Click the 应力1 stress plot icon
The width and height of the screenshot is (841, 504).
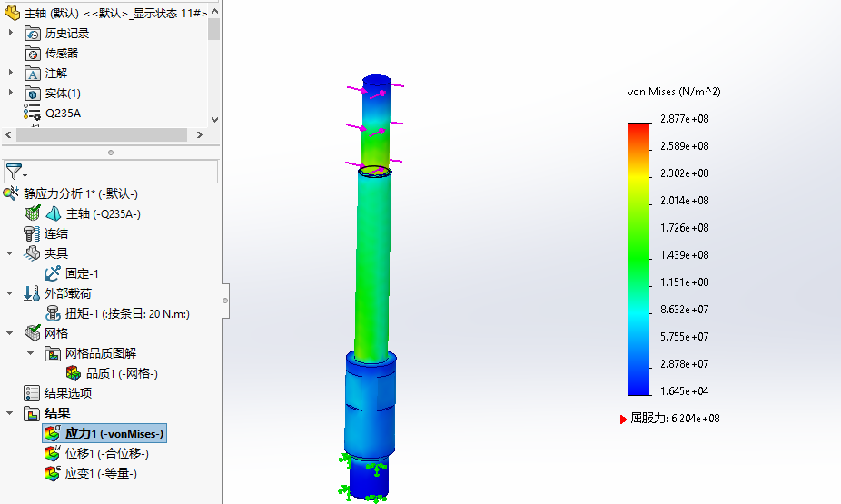coord(53,433)
